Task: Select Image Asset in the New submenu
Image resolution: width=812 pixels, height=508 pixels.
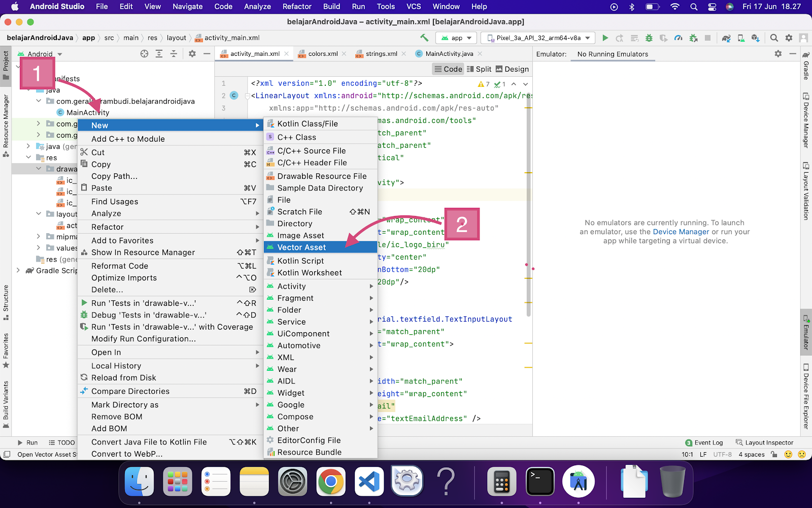Action: tap(321, 236)
